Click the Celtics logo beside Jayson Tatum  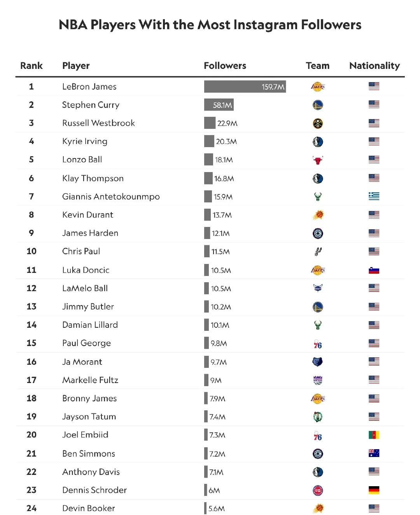coord(318,417)
